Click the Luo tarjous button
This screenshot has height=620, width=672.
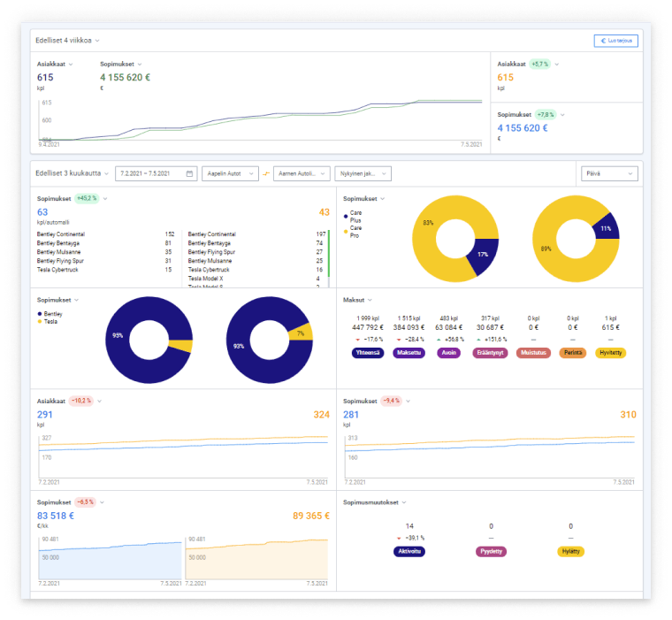[615, 41]
